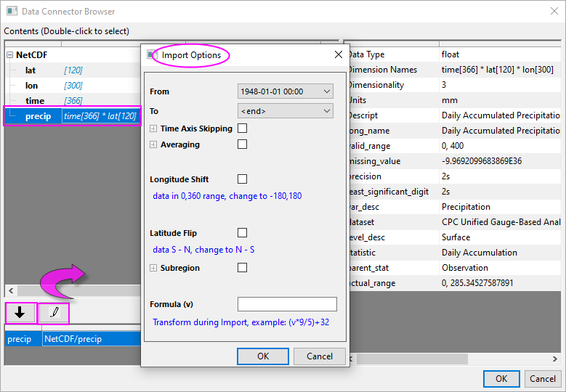Click the Formula (v) input field
566x392 pixels.
[287, 304]
